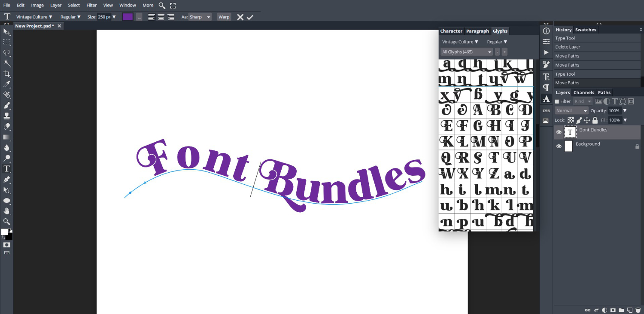Image resolution: width=644 pixels, height=314 pixels.
Task: Select the Ellipse shape tool
Action: point(7,200)
